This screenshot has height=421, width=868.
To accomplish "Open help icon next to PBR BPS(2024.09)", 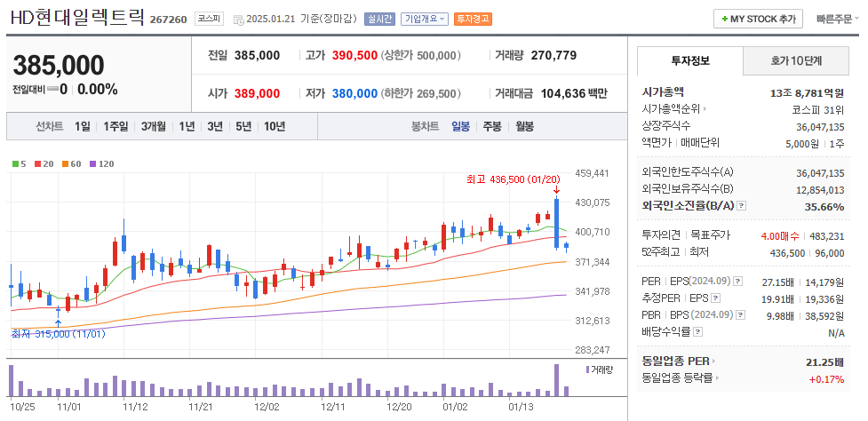I will point(741,315).
